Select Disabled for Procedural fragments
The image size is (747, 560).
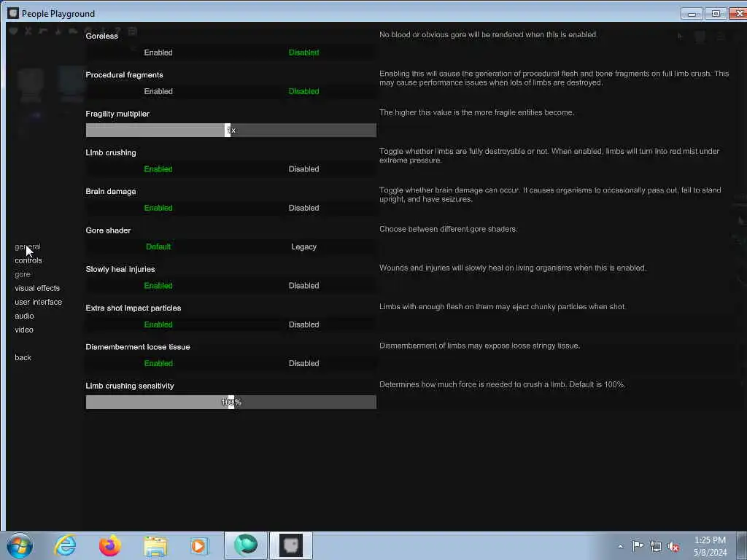click(x=303, y=91)
